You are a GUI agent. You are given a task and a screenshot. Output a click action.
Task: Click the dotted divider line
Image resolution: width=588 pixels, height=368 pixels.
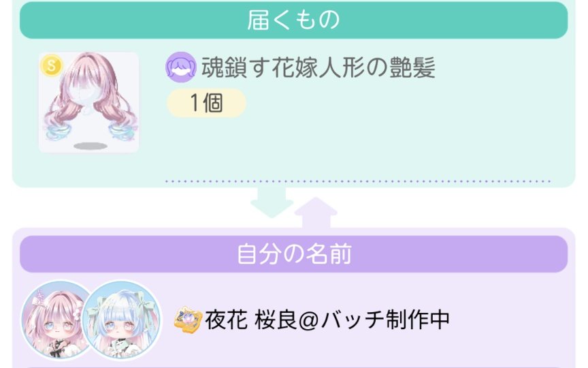point(358,181)
